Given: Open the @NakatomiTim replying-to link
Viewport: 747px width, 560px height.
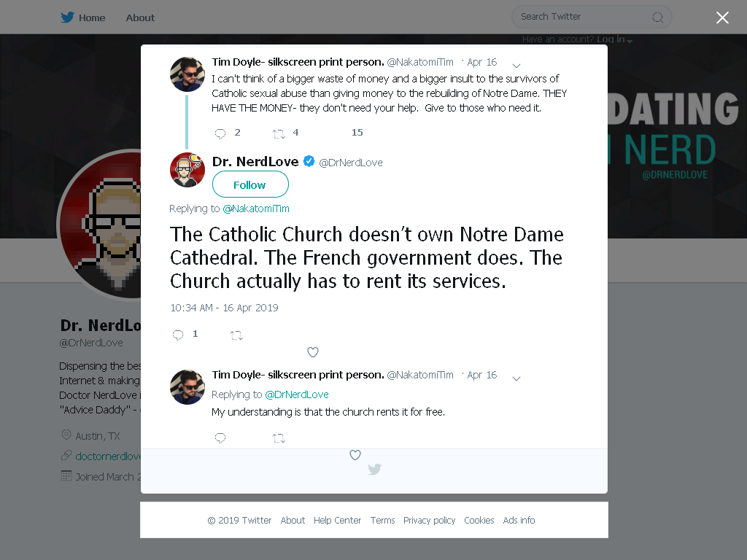Looking at the screenshot, I should pos(256,209).
